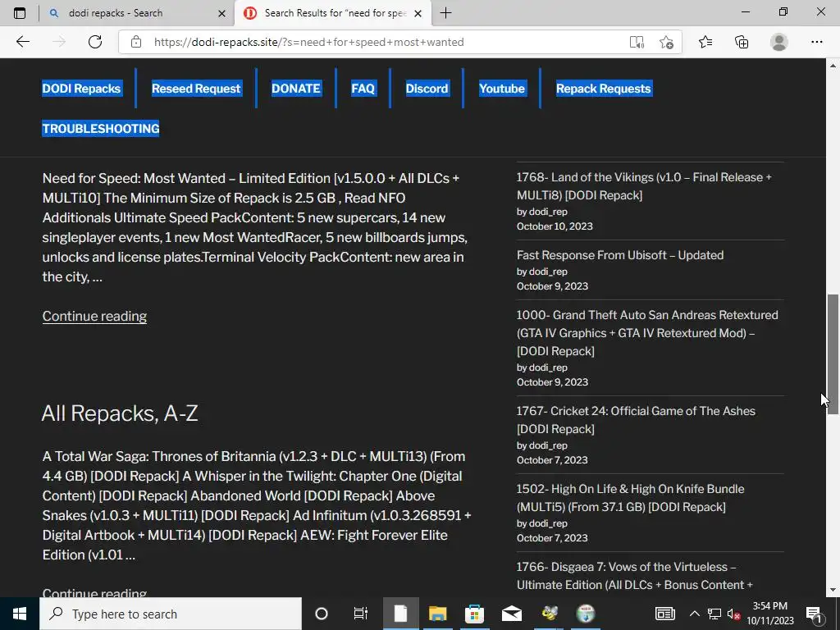This screenshot has height=630, width=840.
Task: Open the Windows Start menu
Action: (20, 614)
